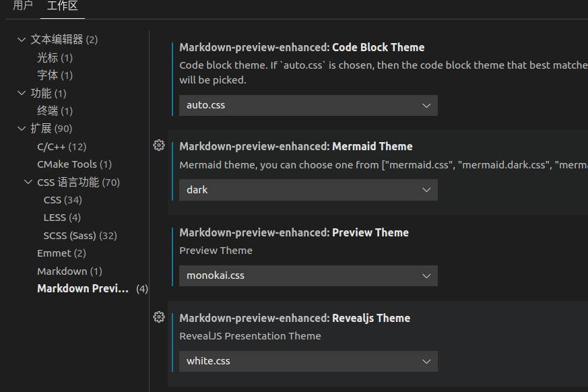Click gear icon beside Revealjs Theme setting

point(159,317)
